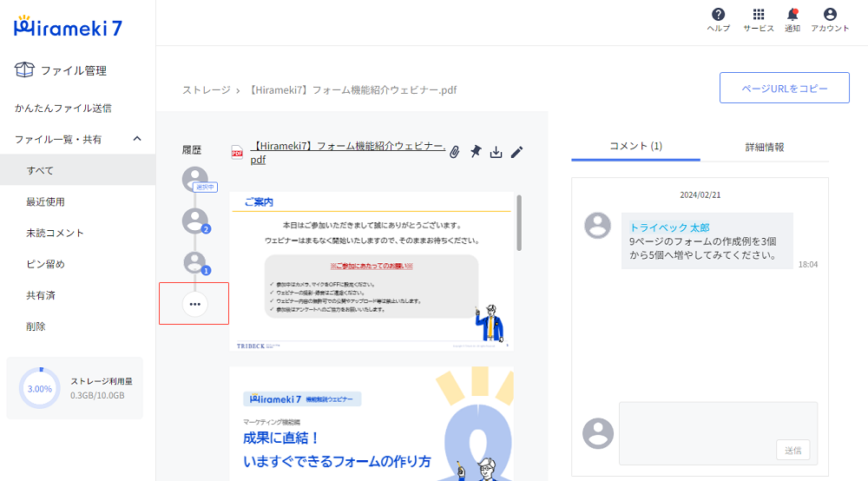Click the ご案内 PDF page preview
This screenshot has width=868, height=481.
[x=372, y=271]
